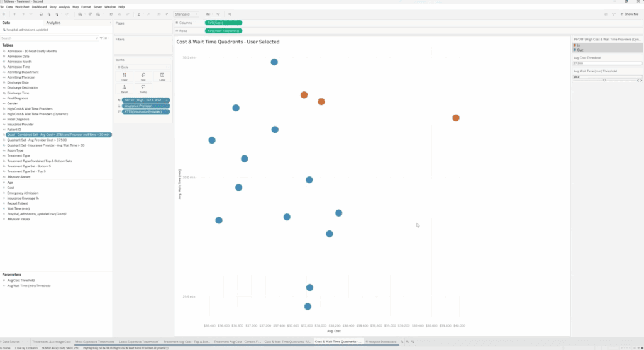The height and width of the screenshot is (350, 644).
Task: Click the new dashboard tab icon
Action: click(408, 341)
